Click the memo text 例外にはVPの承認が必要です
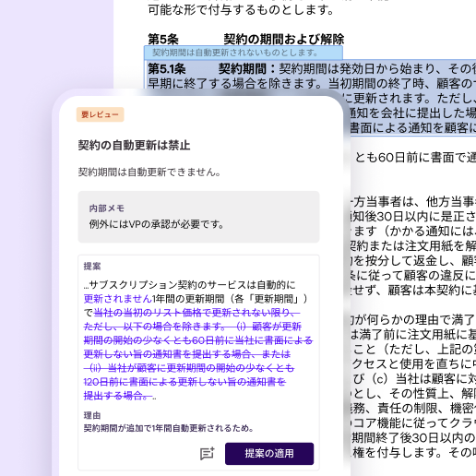Image resolution: width=476 pixels, height=476 pixels. click(157, 224)
